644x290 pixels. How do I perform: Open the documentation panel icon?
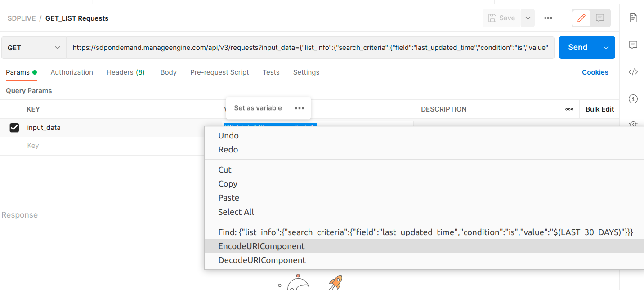pyautogui.click(x=633, y=18)
